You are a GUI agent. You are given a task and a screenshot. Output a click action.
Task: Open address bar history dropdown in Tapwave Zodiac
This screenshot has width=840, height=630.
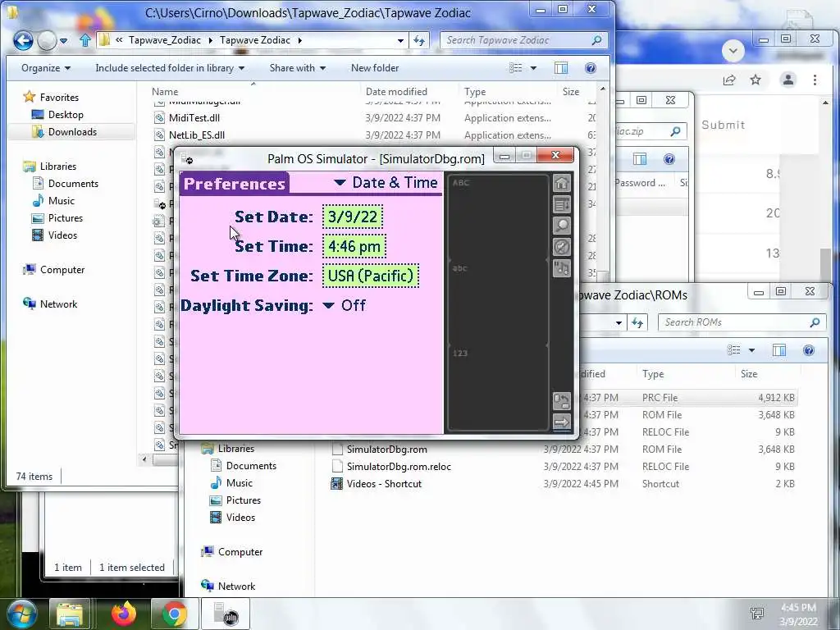[x=400, y=40]
